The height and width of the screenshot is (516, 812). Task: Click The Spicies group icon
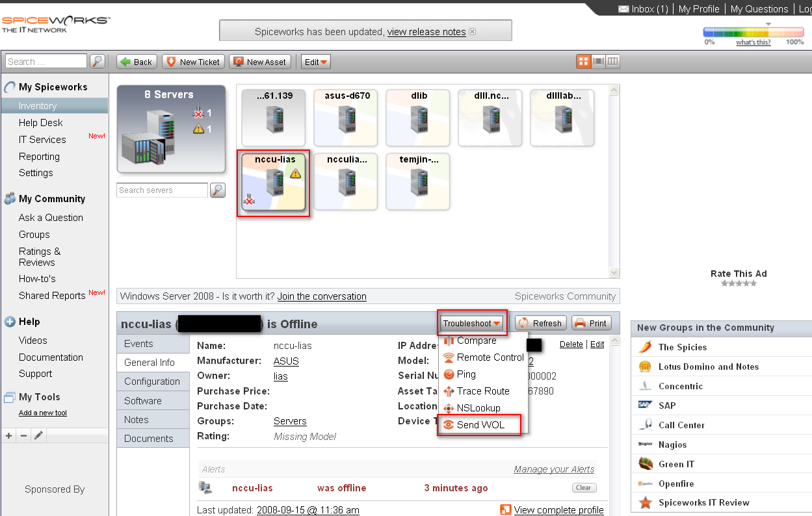[x=645, y=347]
